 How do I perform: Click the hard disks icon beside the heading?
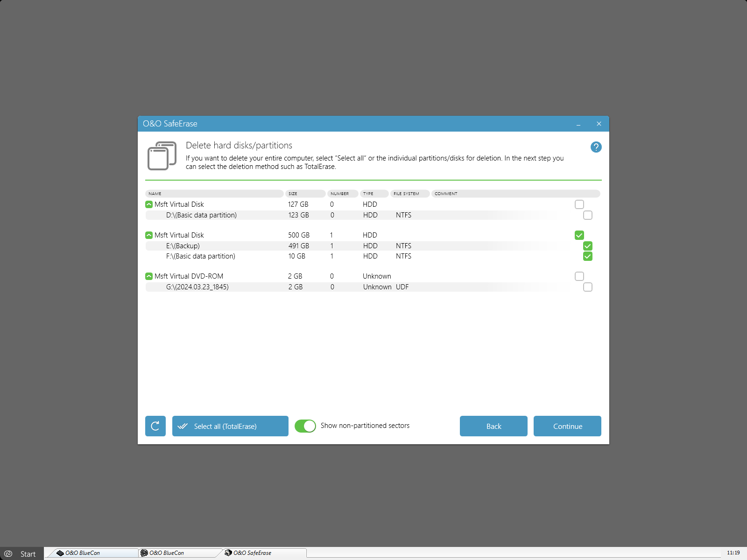coord(162,156)
